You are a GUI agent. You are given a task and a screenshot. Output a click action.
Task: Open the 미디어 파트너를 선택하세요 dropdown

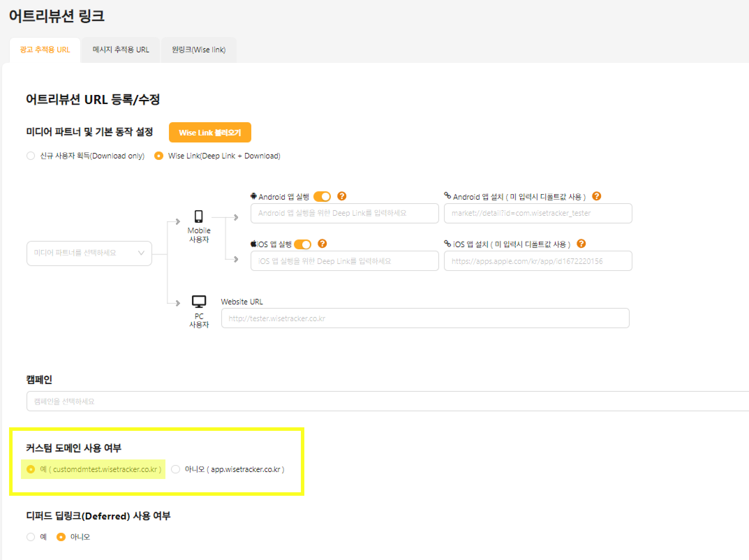point(89,253)
